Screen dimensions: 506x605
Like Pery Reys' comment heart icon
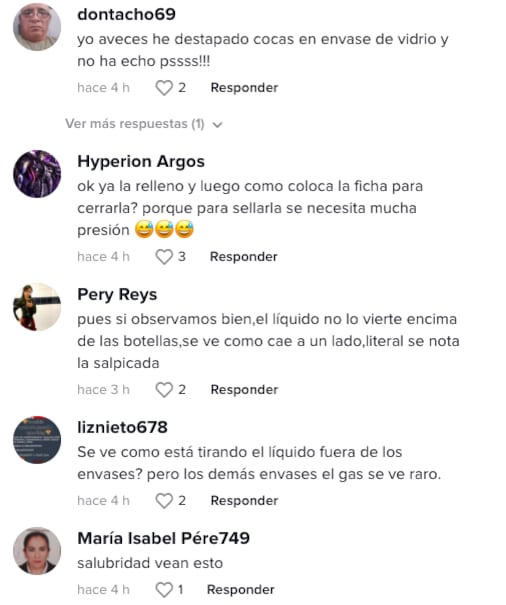pyautogui.click(x=164, y=390)
